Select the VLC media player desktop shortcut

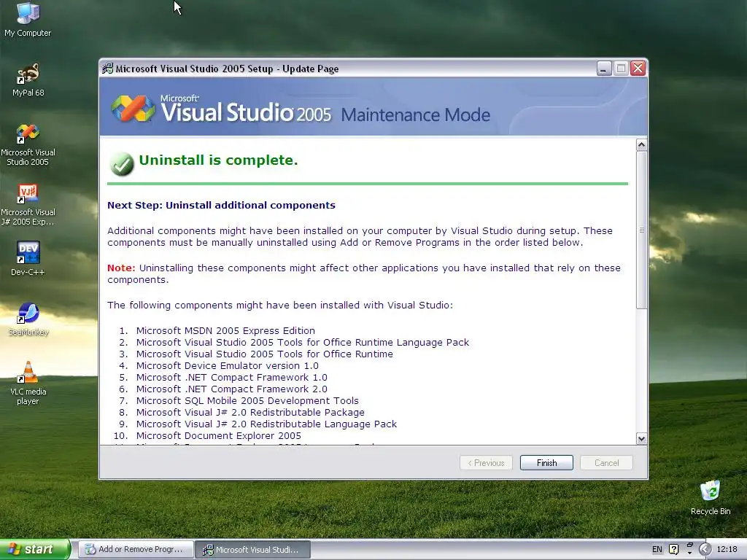28,384
